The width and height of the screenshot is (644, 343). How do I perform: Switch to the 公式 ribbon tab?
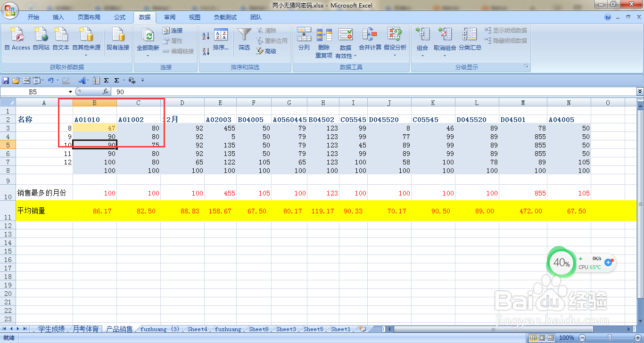click(x=119, y=17)
